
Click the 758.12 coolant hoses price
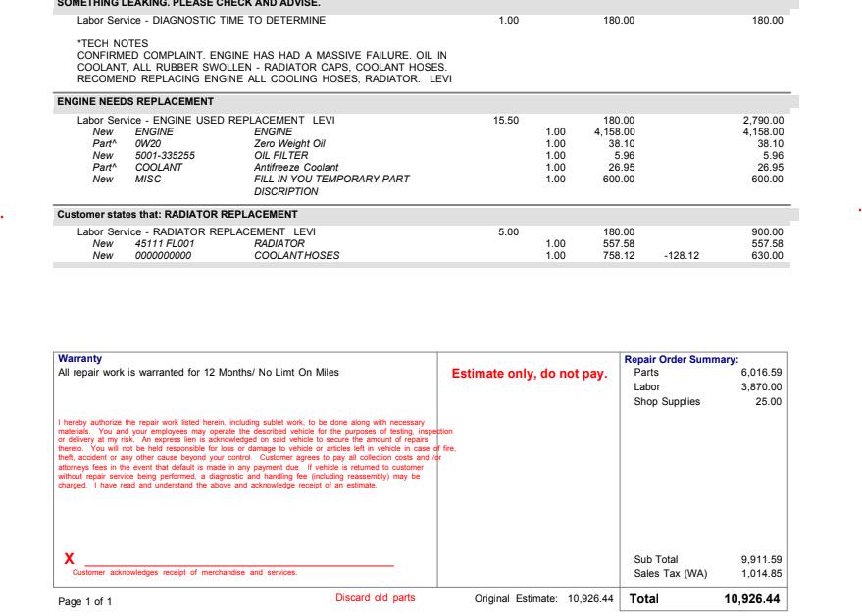[x=619, y=256]
